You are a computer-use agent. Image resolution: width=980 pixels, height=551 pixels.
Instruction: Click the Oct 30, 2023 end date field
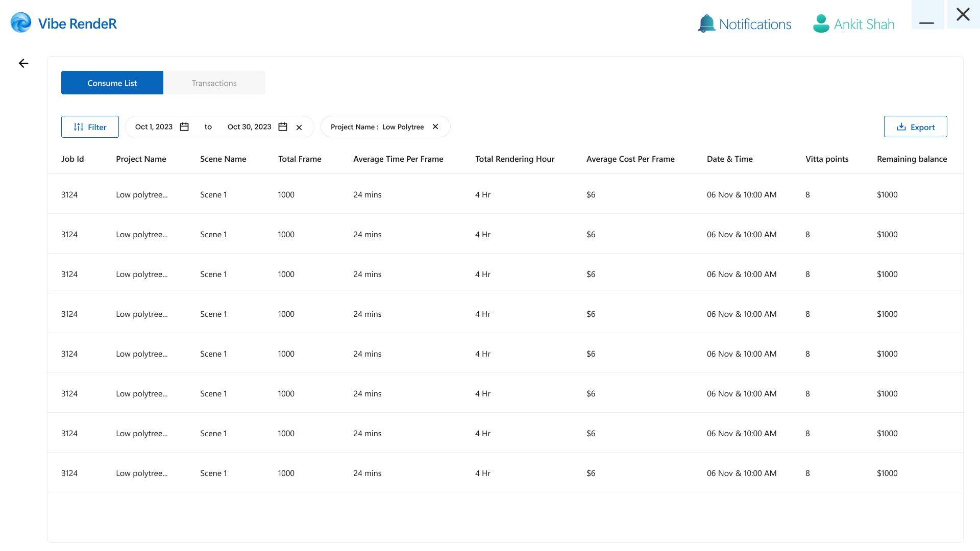249,127
